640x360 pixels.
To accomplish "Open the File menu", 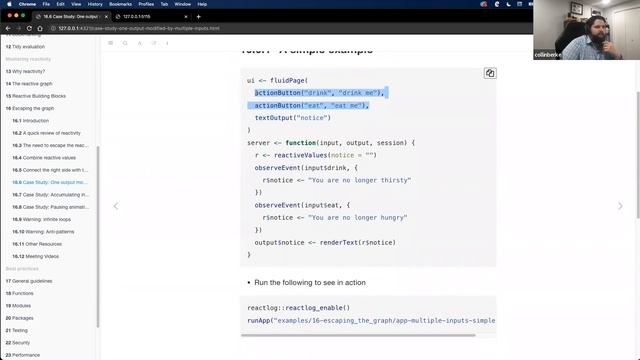I will 46,4.
